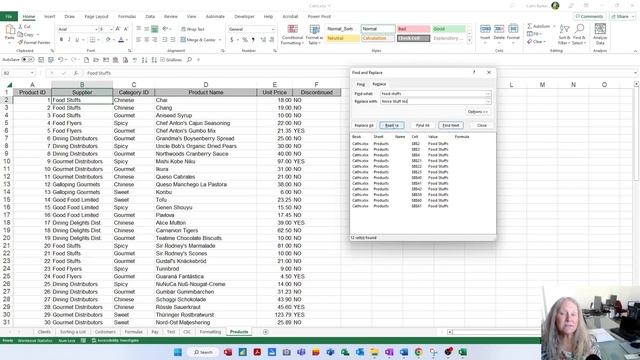640x360 pixels.
Task: Switch to the Formulas ribbon tab
Action: pyautogui.click(x=127, y=16)
